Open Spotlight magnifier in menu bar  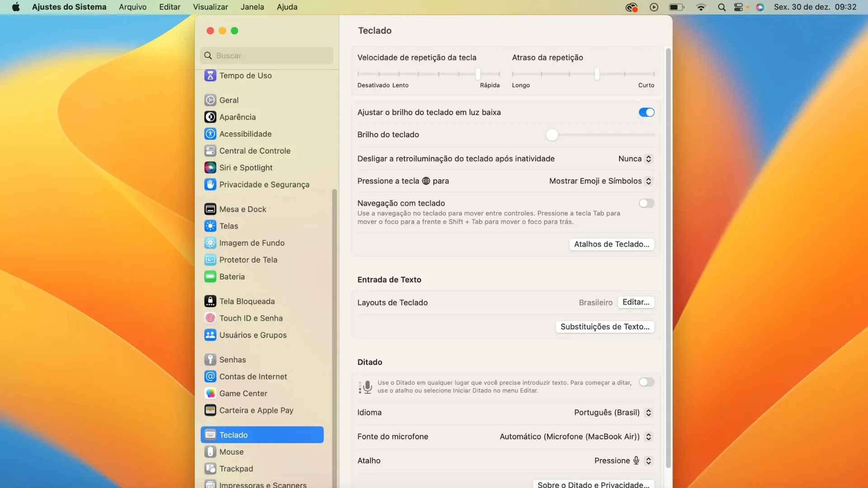point(722,7)
